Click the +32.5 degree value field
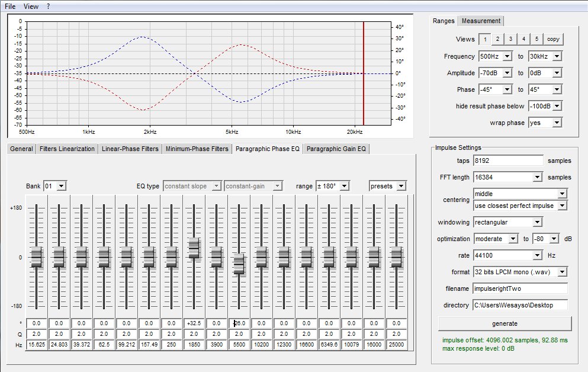Image resolution: width=588 pixels, height=372 pixels. (x=194, y=323)
